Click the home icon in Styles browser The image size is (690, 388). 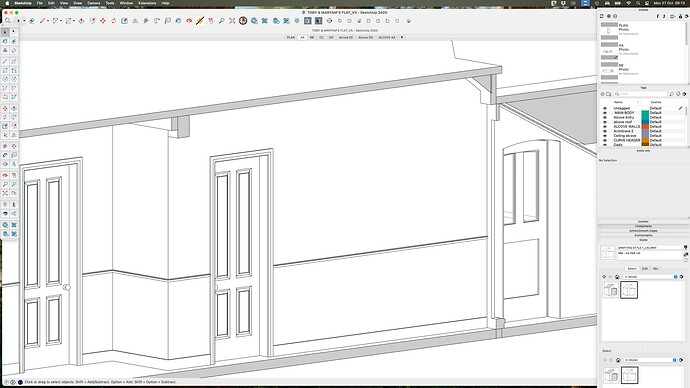pyautogui.click(x=617, y=277)
